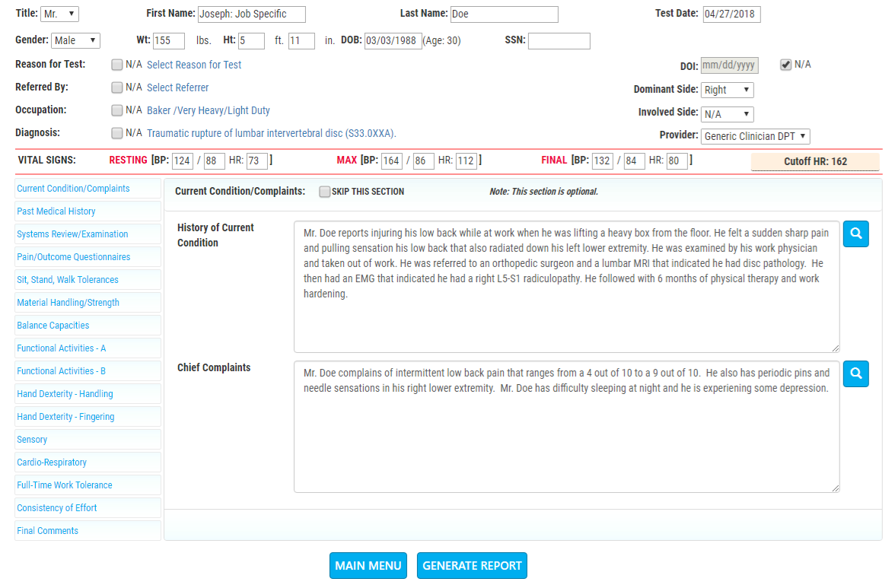895x588 pixels.
Task: Go to Final Comments section
Action: (88, 530)
